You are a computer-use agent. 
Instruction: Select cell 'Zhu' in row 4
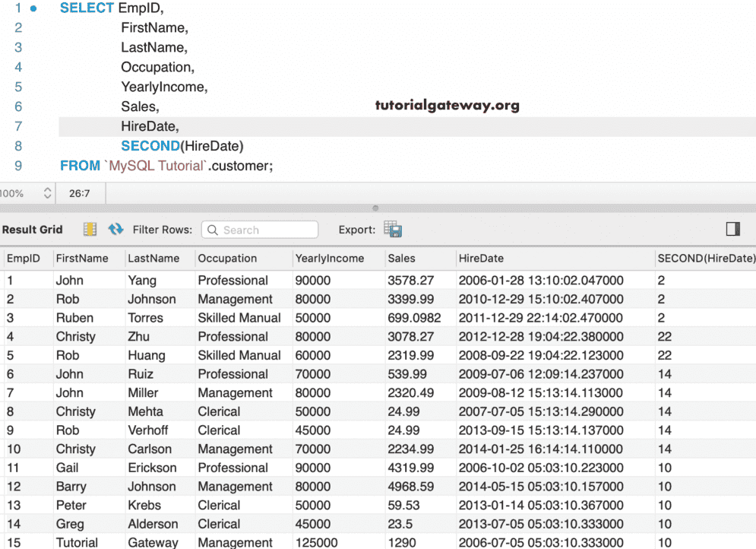point(138,337)
